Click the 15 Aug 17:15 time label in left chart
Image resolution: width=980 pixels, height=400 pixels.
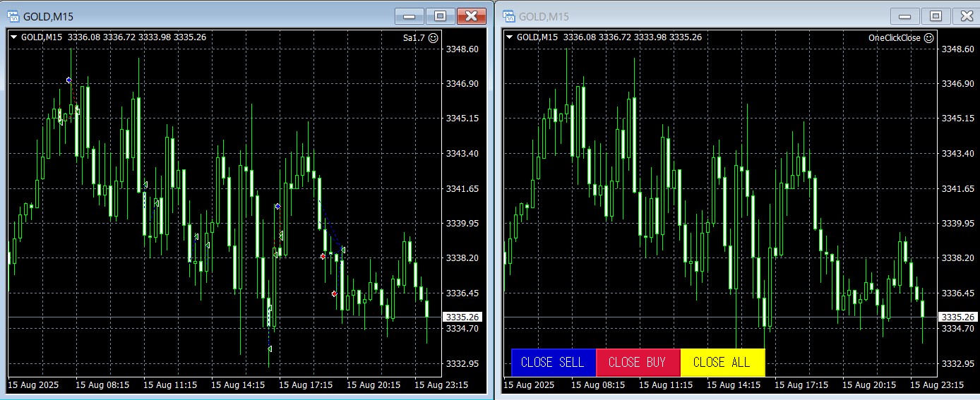(305, 385)
